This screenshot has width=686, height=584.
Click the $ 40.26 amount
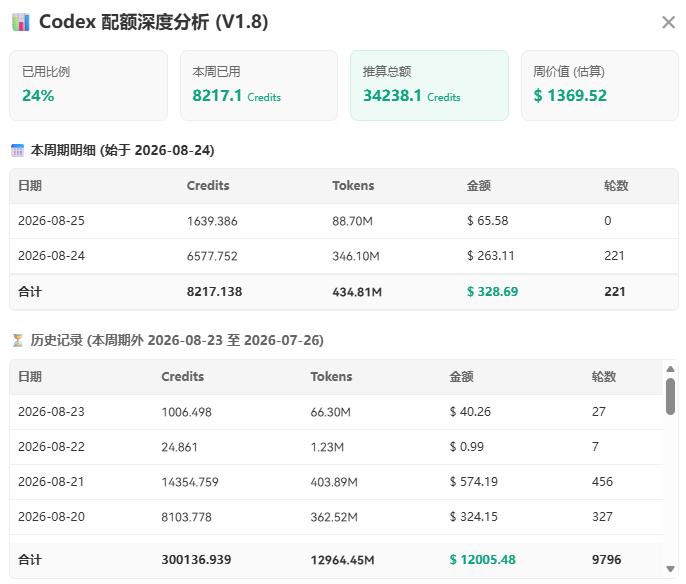pos(470,412)
